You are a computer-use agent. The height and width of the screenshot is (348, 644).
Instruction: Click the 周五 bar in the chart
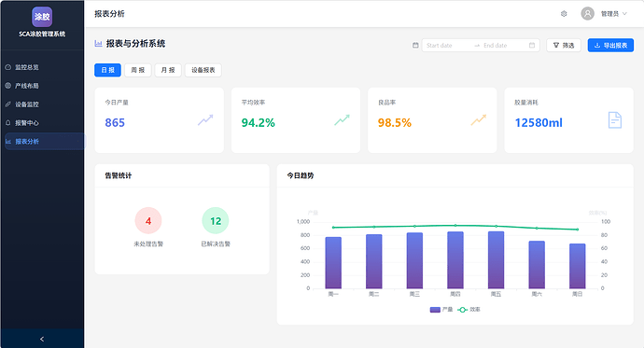pos(497,260)
